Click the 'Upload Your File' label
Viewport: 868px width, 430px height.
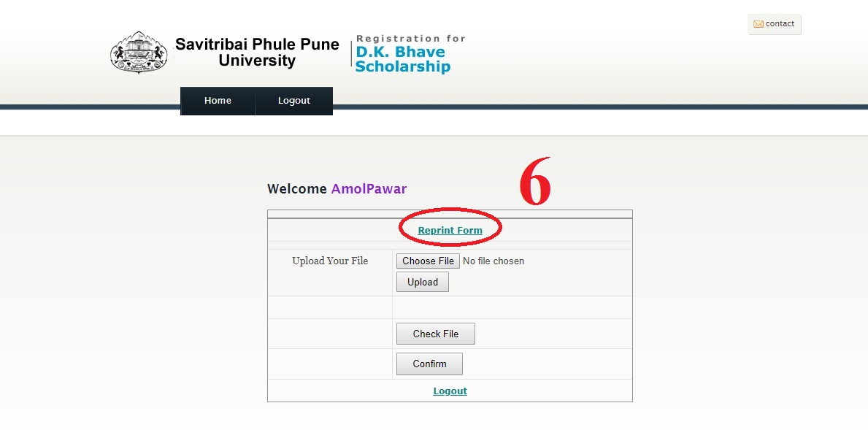tap(330, 261)
